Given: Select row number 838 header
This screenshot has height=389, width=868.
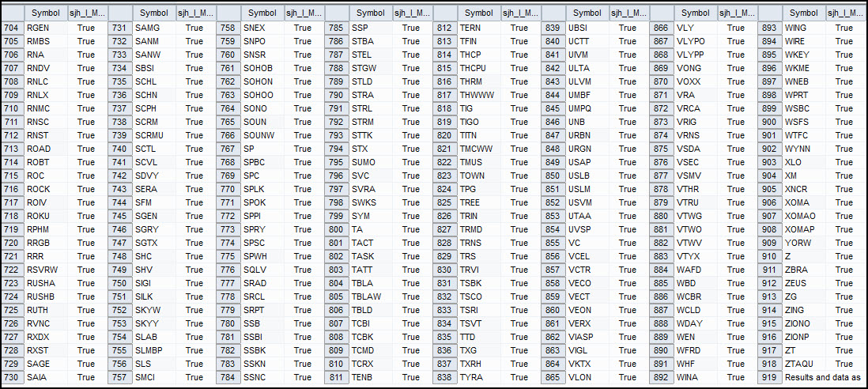Looking at the screenshot, I should point(445,377).
